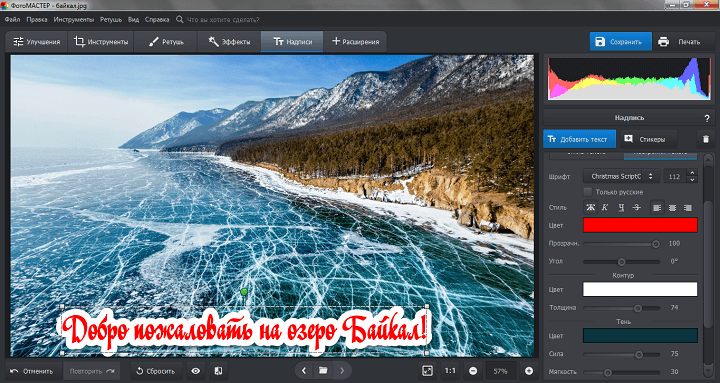
Task: Click the 57% zoom level field
Action: pyautogui.click(x=501, y=371)
